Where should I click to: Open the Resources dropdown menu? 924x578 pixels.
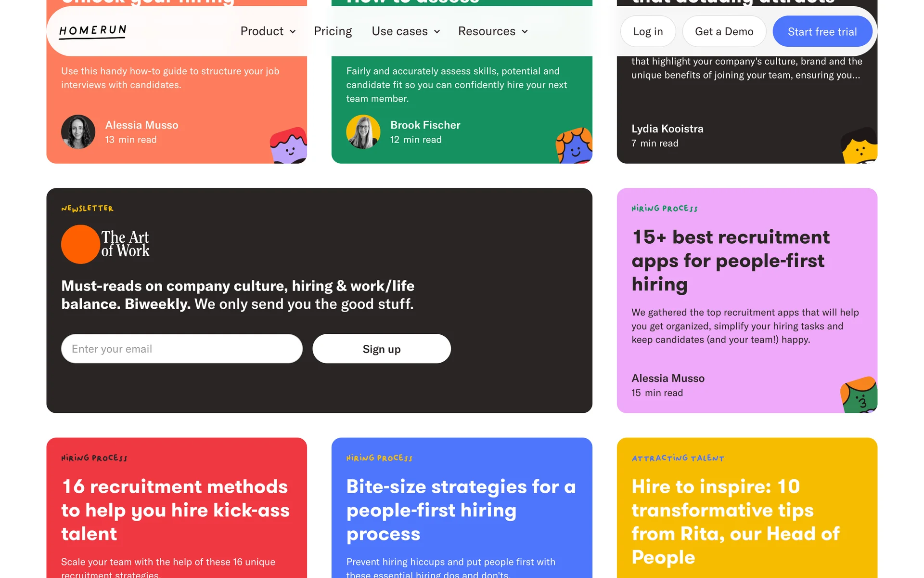(493, 31)
